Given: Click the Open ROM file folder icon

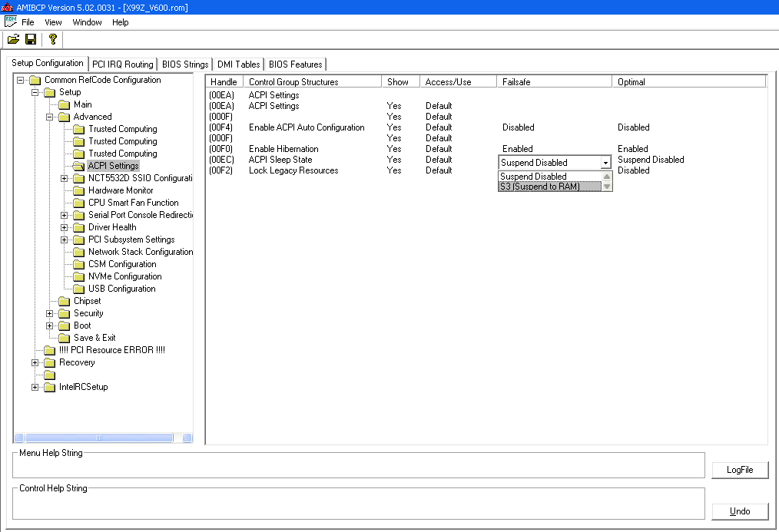Looking at the screenshot, I should pyautogui.click(x=13, y=38).
